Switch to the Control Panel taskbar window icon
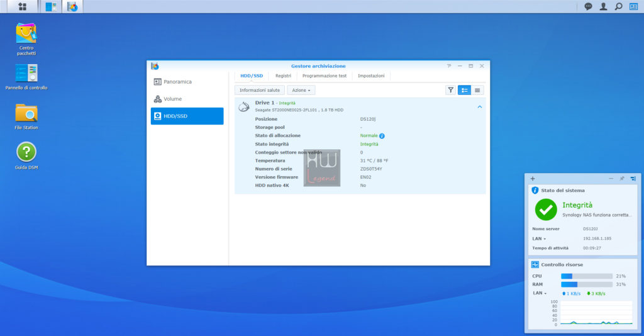Screen dimensions: 644x336 click(51, 6)
